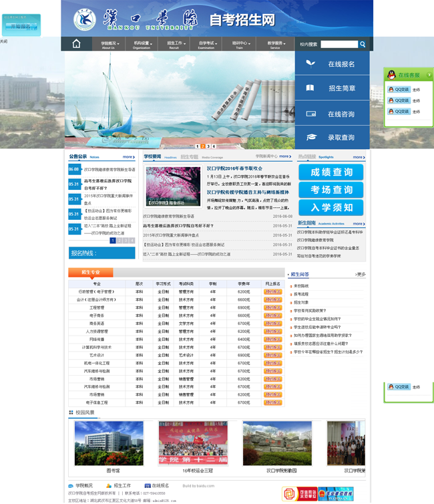Click the 成绩查询 button
The width and height of the screenshot is (434, 504).
(331, 172)
